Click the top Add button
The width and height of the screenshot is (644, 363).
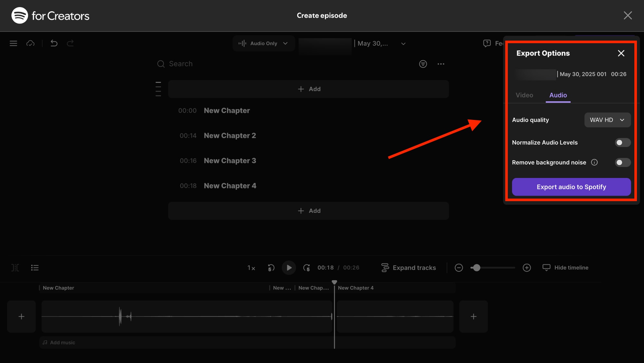(308, 89)
